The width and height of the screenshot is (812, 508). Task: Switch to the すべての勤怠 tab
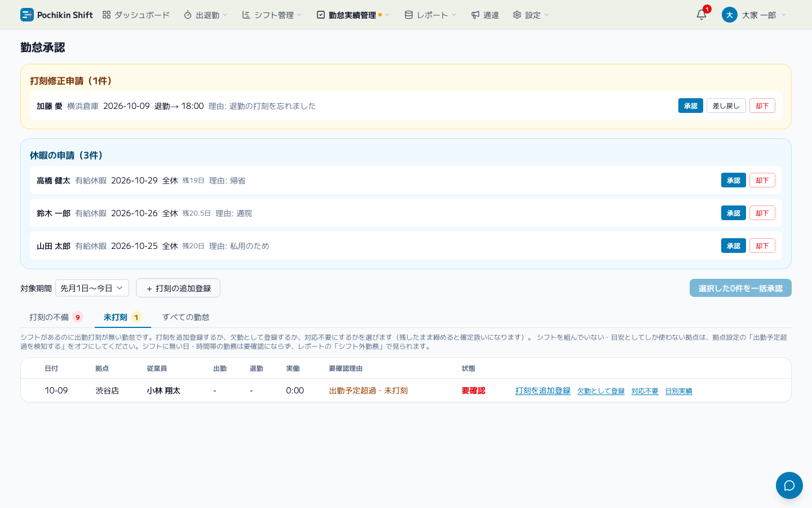pos(186,317)
